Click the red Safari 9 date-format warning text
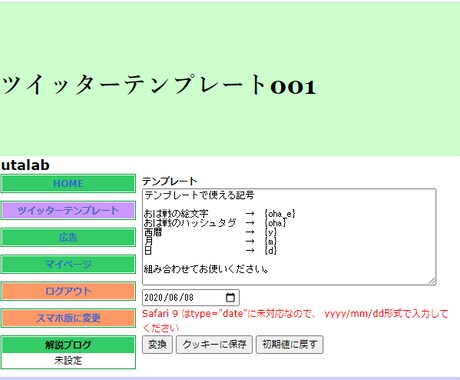The width and height of the screenshot is (460, 380). coord(295,321)
